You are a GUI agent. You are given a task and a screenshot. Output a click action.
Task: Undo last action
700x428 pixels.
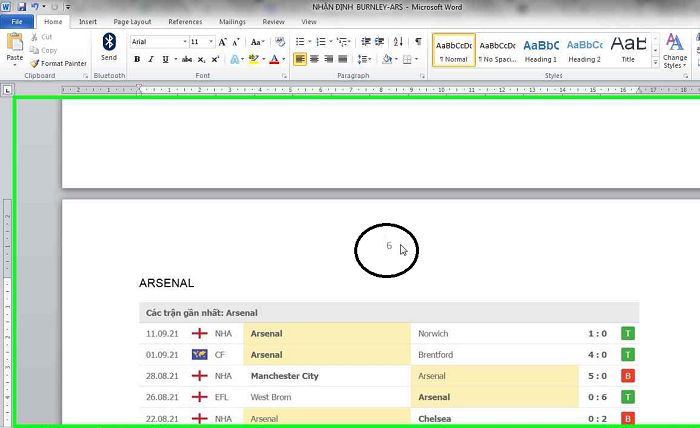pyautogui.click(x=35, y=7)
